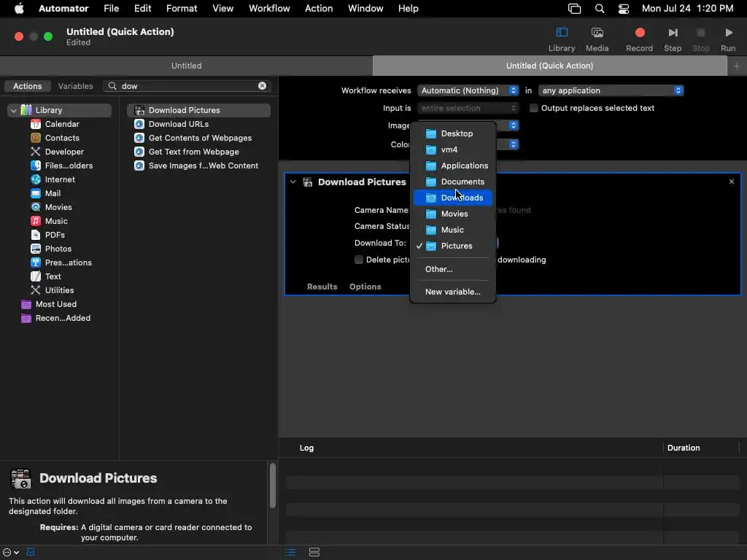The width and height of the screenshot is (747, 560).
Task: Select Utilities category in the library
Action: (59, 289)
